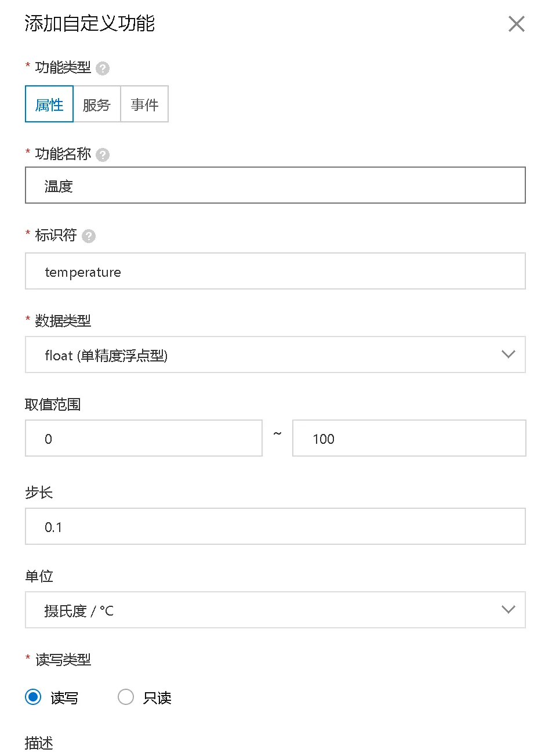This screenshot has width=552, height=756.
Task: Click the maximum value field showing 100
Action: pos(409,438)
